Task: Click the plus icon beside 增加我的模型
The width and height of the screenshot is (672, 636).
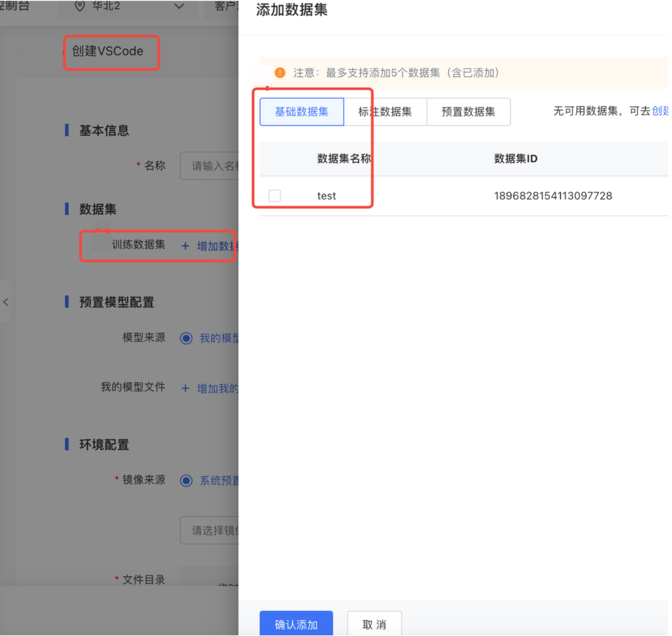Action: click(186, 388)
